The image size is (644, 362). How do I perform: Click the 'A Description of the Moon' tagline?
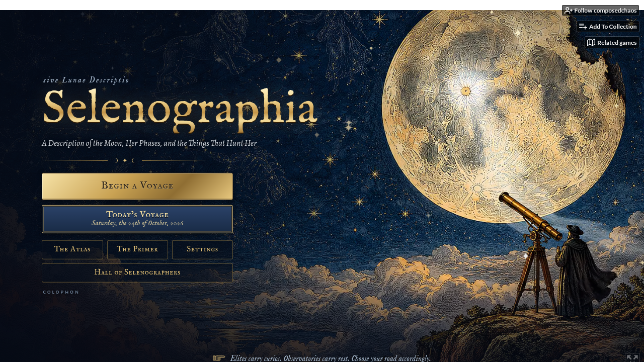click(x=149, y=143)
